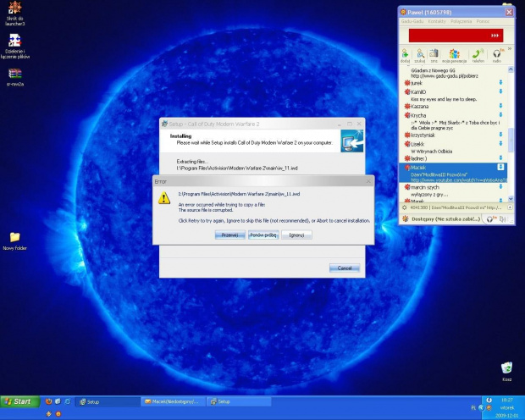Screen dimensions: 525x420
Task: Click Ponów próbę button in Error dialog
Action: click(263, 235)
